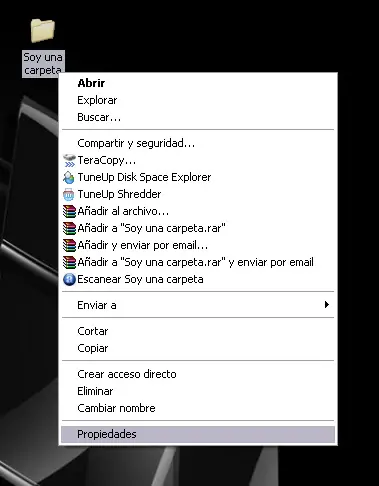
Task: Select the TeraCopy... menu entry
Action: coord(198,160)
